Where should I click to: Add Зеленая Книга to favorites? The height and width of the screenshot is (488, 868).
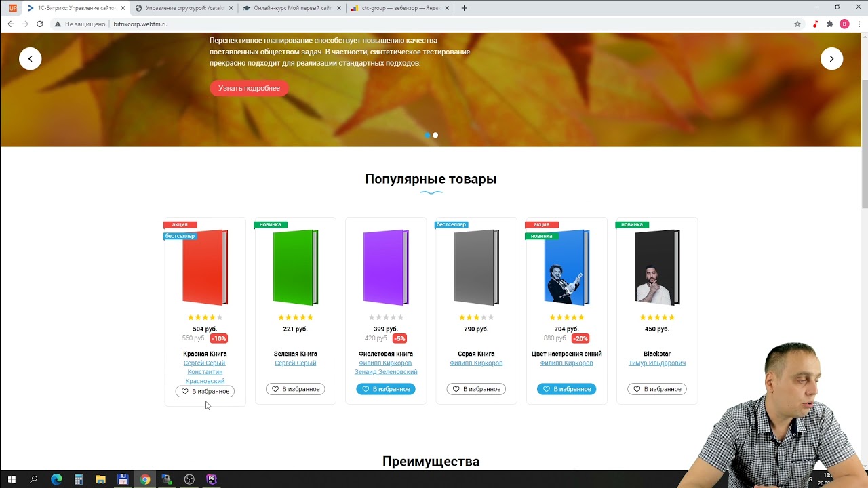tap(295, 389)
